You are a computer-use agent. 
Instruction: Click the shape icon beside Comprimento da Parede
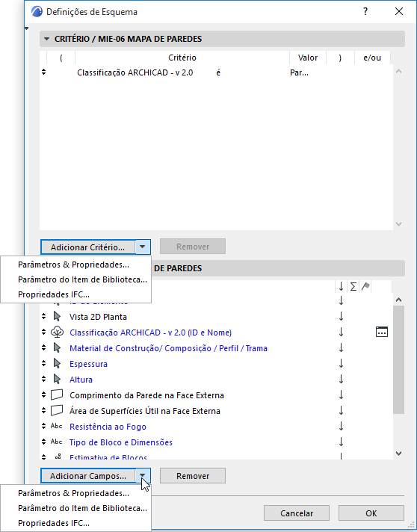57,395
